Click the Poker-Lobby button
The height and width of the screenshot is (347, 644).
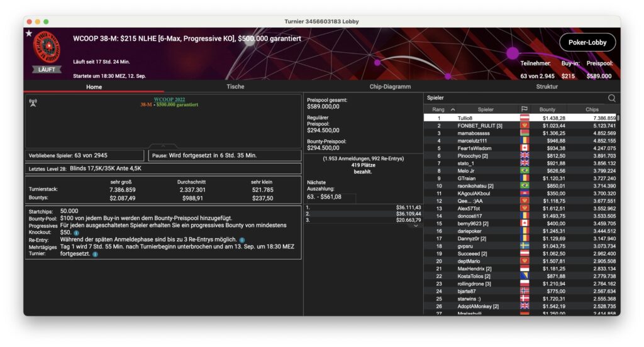(x=587, y=42)
